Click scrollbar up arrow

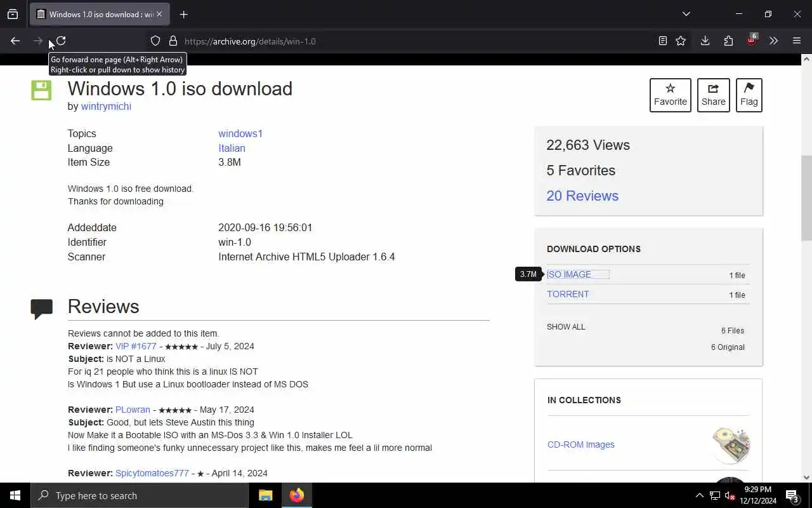pos(806,59)
